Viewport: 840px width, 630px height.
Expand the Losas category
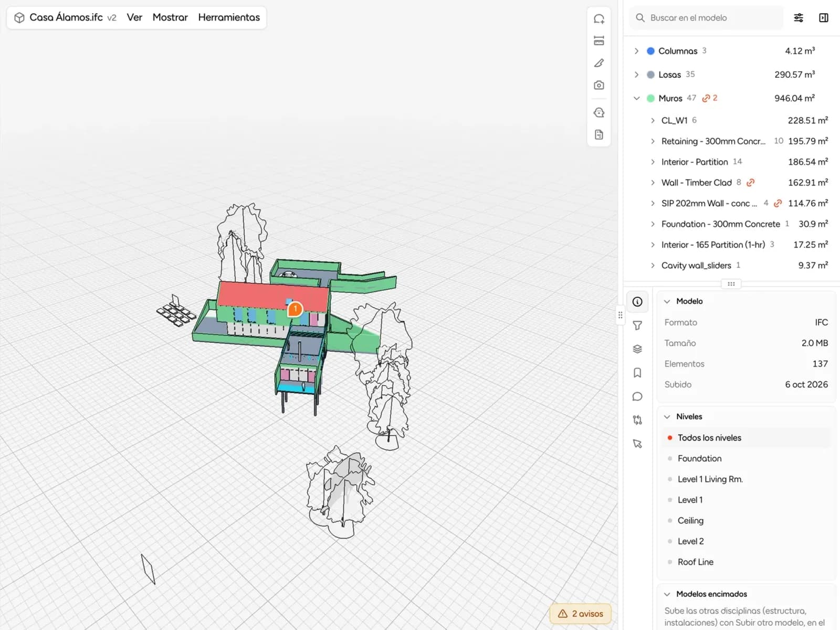[x=636, y=75]
